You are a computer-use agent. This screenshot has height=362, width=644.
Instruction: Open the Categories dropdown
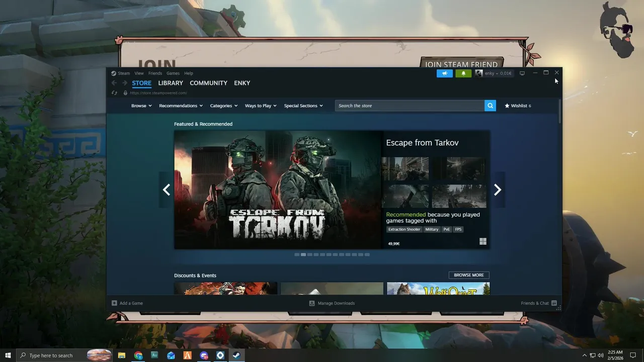223,106
